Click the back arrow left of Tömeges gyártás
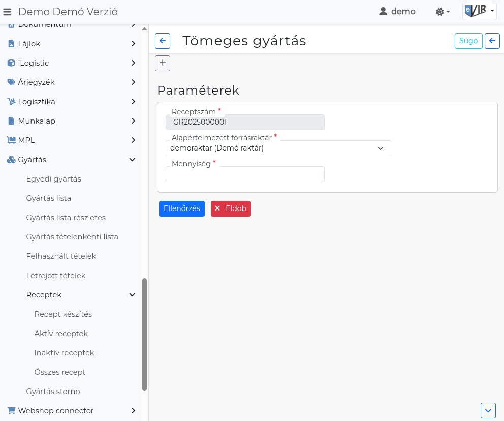This screenshot has width=504, height=421. click(163, 41)
